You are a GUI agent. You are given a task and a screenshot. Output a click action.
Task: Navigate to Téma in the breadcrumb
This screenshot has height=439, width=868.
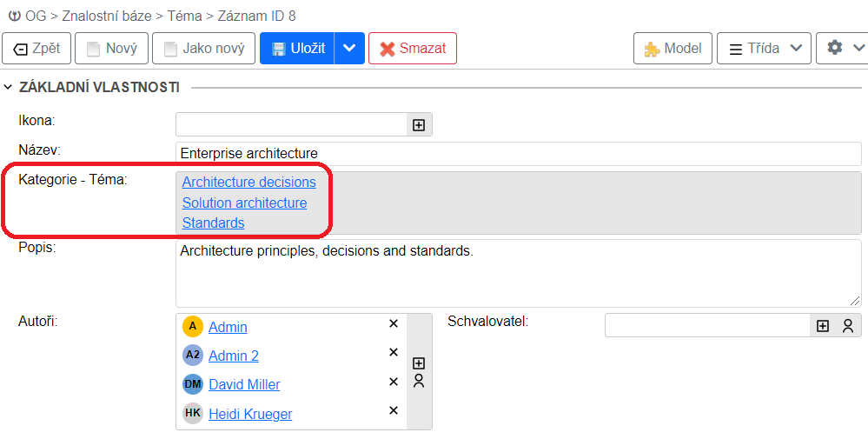185,16
